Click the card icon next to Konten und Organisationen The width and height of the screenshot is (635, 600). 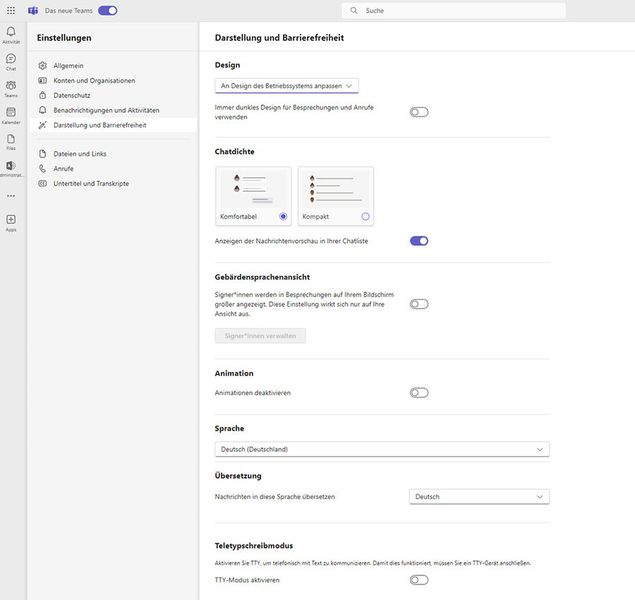click(43, 81)
